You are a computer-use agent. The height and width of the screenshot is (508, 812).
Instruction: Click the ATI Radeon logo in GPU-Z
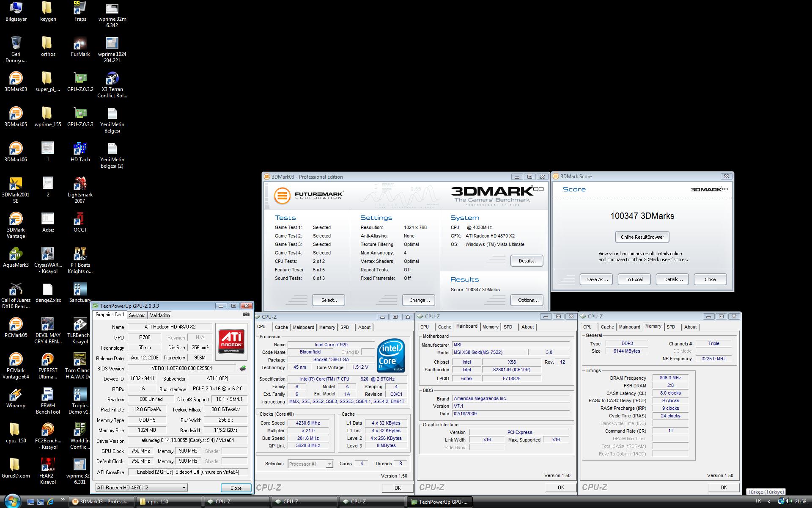coord(231,341)
